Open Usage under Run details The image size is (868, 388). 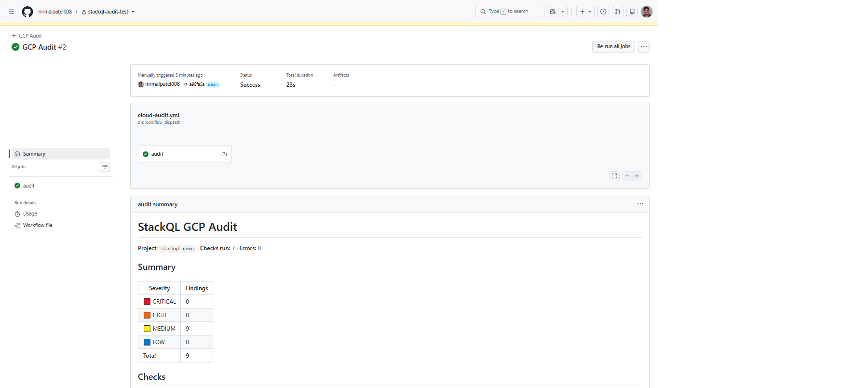click(x=30, y=214)
